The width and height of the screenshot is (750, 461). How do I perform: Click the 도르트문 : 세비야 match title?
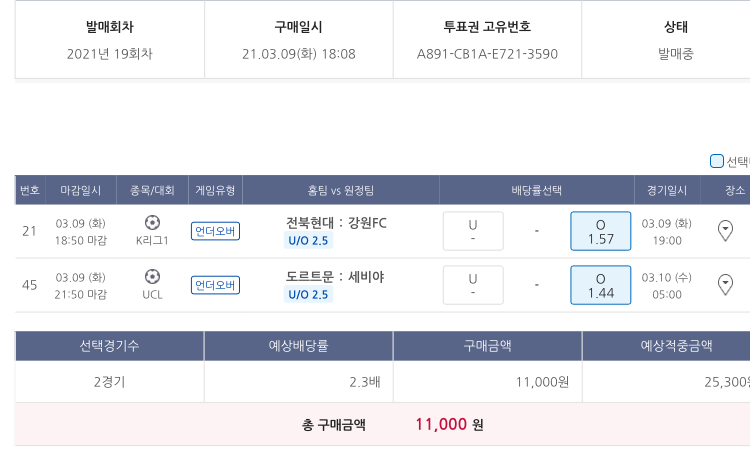(x=336, y=276)
